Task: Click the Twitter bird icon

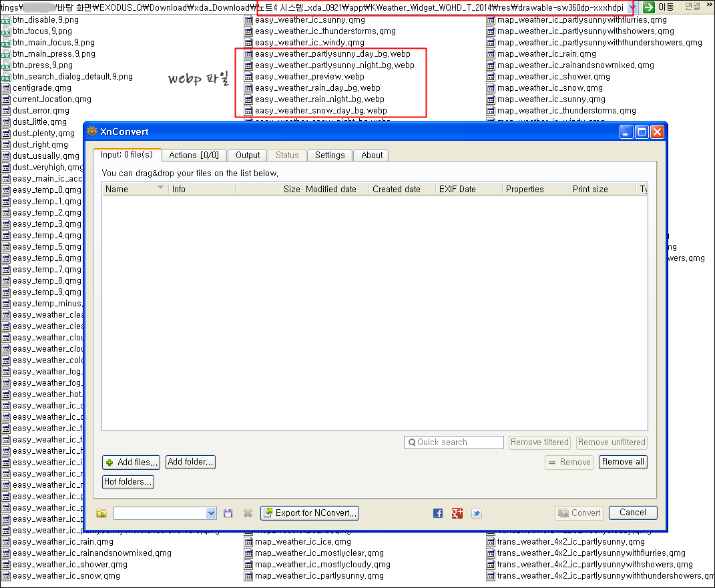Action: point(477,513)
